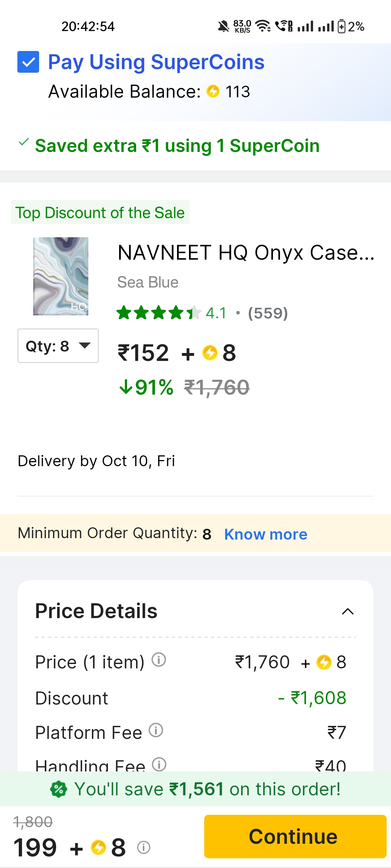Tap the star rating icons
This screenshot has height=868, width=391.
(158, 313)
